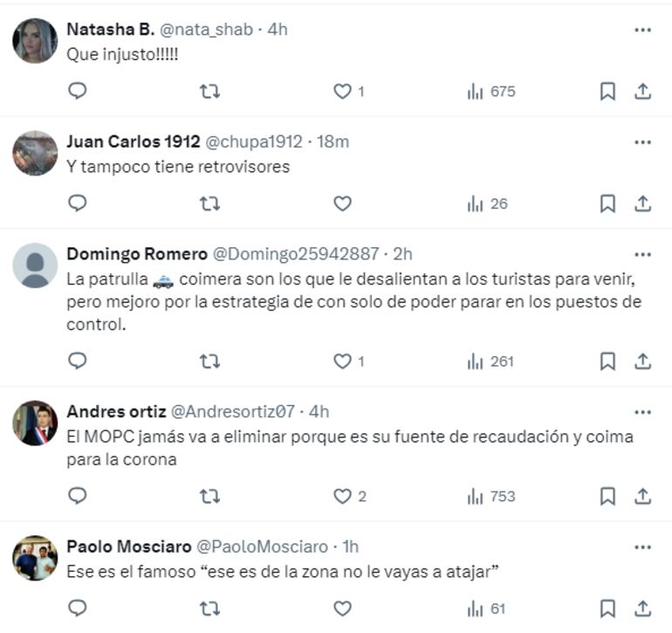Image resolution: width=672 pixels, height=633 pixels.
Task: Like Domingo Romero's tweet
Action: pos(342,361)
